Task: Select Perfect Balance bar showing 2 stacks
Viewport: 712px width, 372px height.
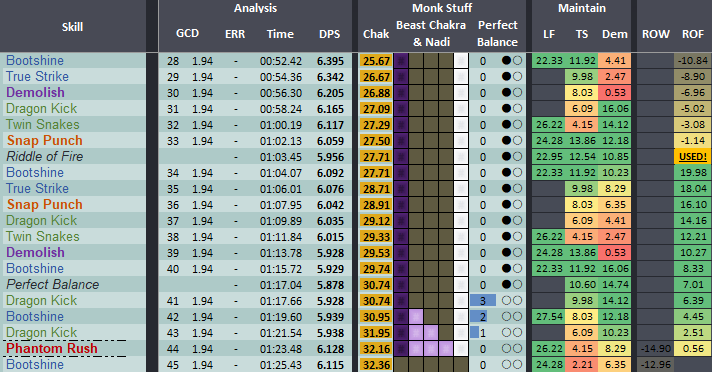Action: click(x=479, y=317)
